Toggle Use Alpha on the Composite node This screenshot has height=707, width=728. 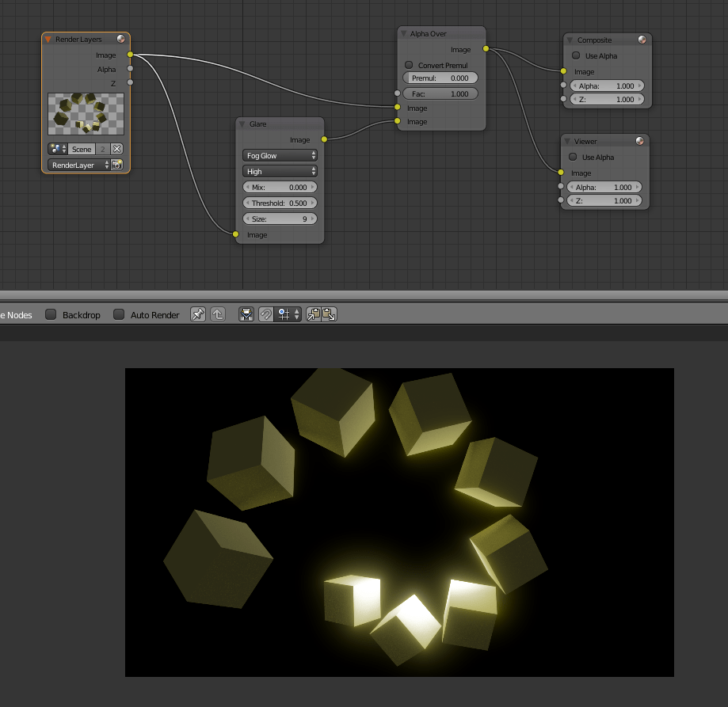click(575, 55)
